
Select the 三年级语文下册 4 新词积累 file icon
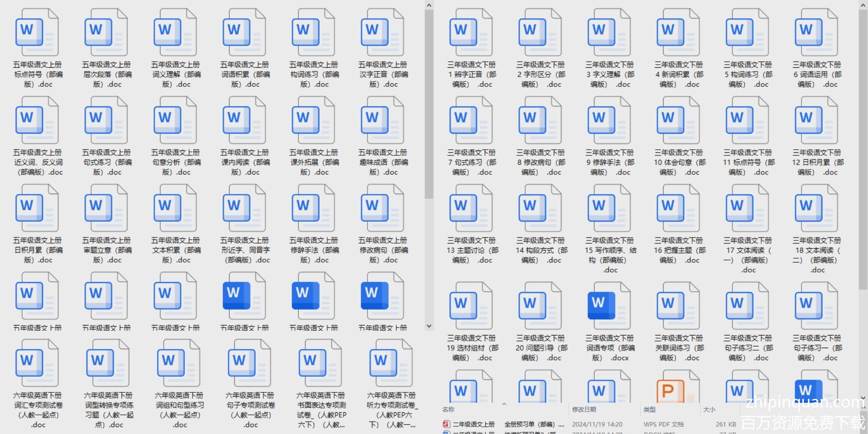tap(678, 33)
